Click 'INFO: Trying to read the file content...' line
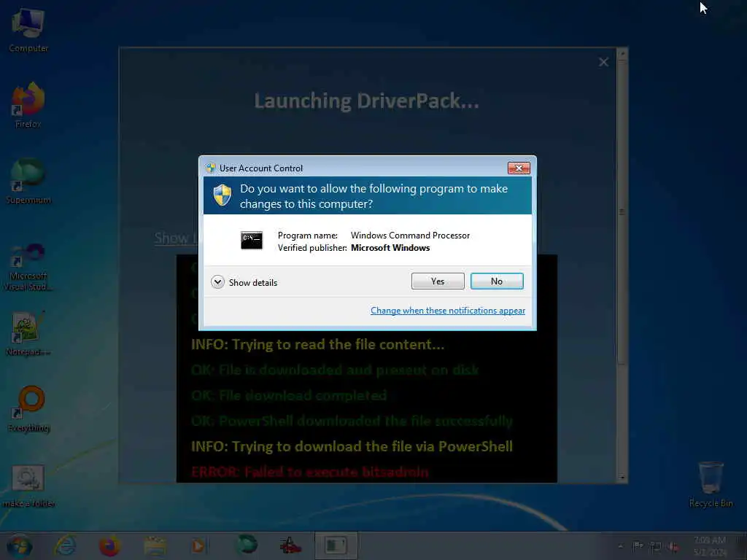 coord(318,344)
